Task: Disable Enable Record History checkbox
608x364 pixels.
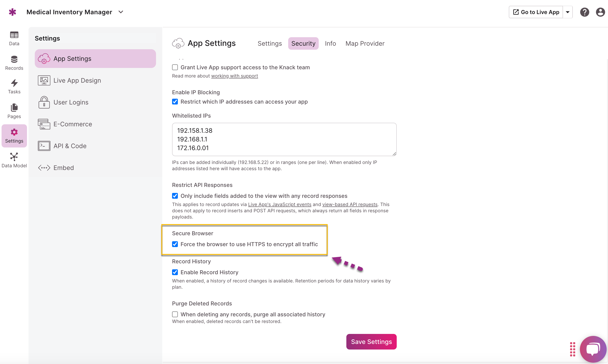Action: click(175, 272)
